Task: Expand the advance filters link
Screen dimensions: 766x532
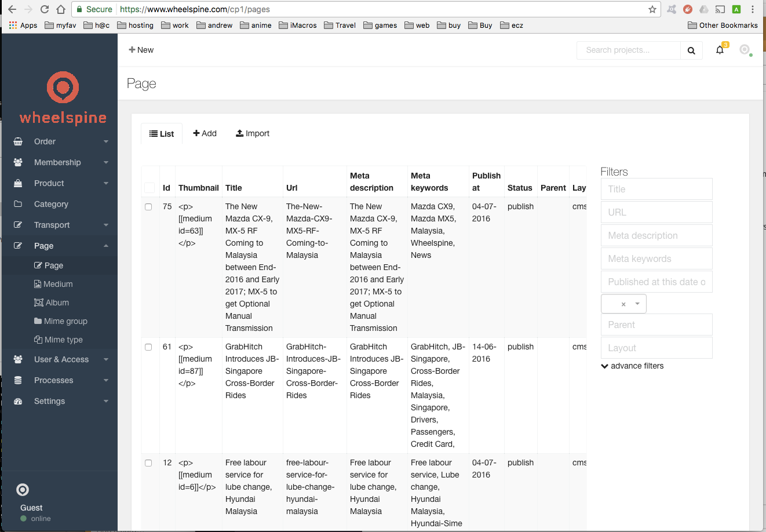Action: 633,366
